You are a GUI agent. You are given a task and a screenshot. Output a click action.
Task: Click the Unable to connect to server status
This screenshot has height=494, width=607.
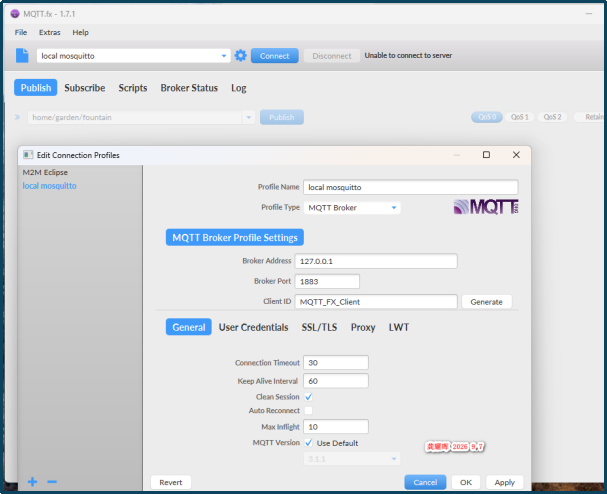click(x=408, y=55)
